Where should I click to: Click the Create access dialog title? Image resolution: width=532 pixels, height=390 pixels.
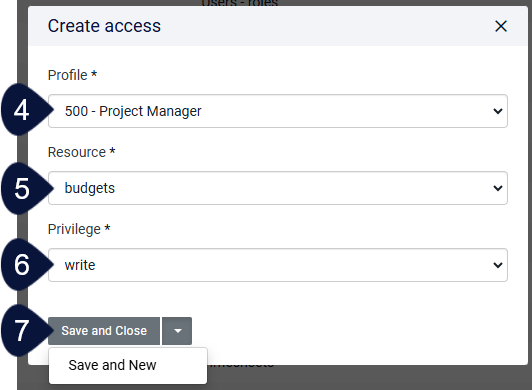coord(104,26)
